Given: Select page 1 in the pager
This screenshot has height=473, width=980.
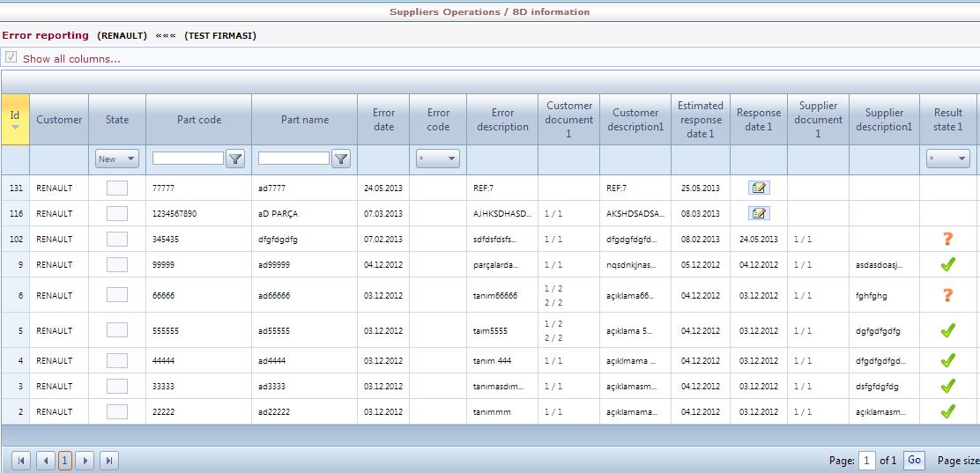Looking at the screenshot, I should [x=65, y=462].
